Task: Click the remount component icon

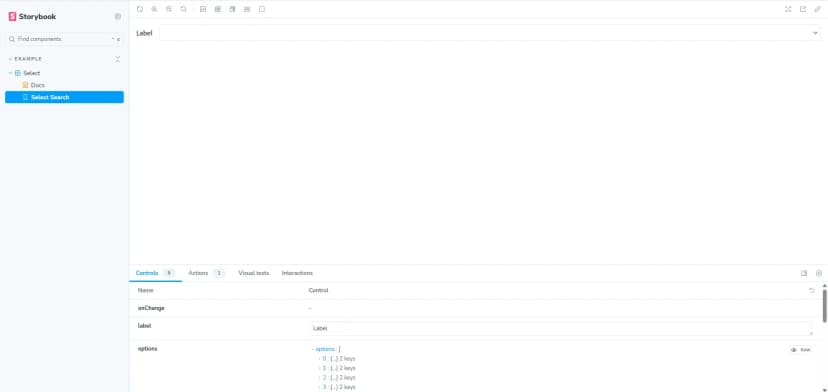Action: [x=140, y=9]
